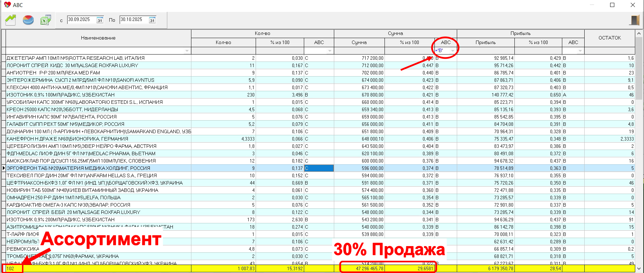Screen dimensions: 644x273
Task: Sort by Прибыль subcolumn header
Action: pos(486,42)
